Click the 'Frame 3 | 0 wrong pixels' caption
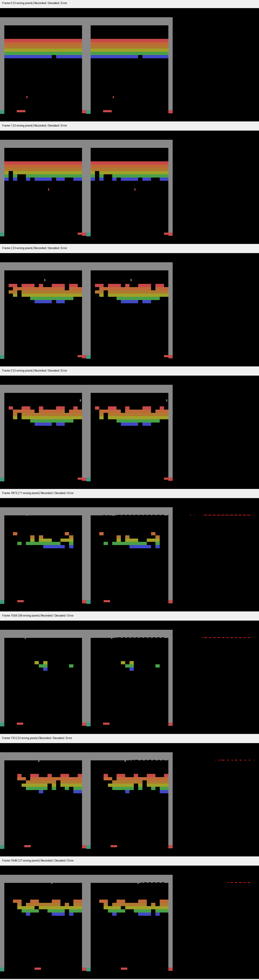The width and height of the screenshot is (259, 980). pos(35,370)
